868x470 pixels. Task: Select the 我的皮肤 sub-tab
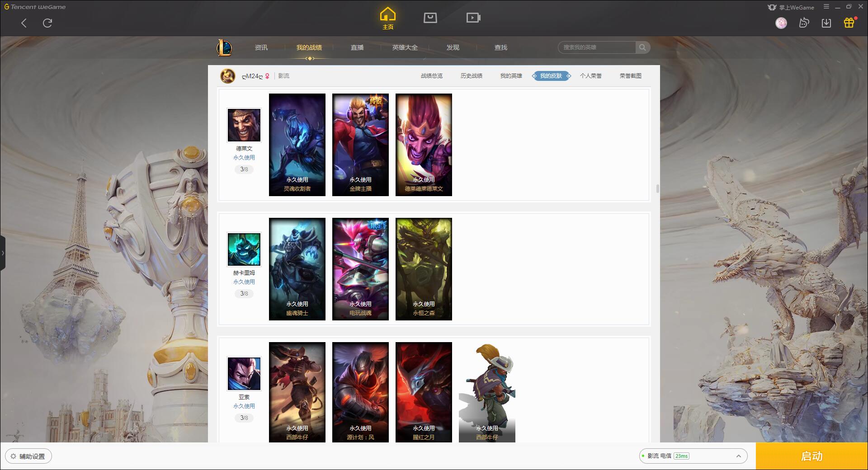tap(551, 76)
